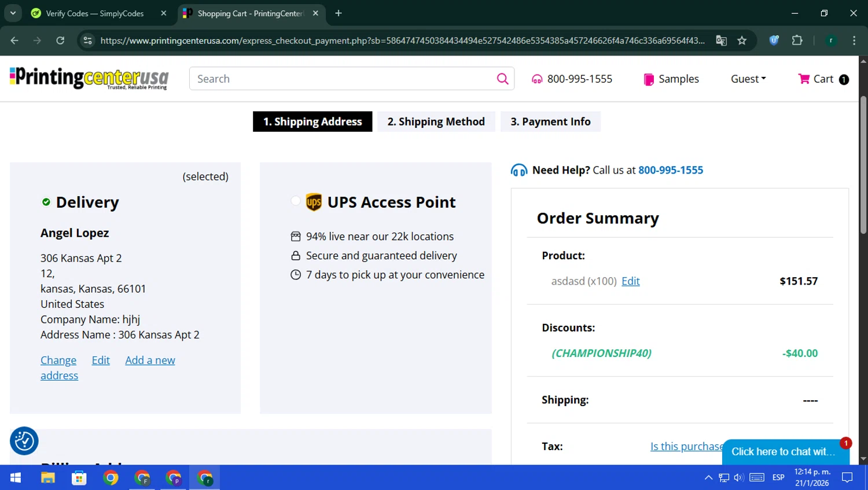
Task: Bookmark this page with the star icon
Action: point(742,40)
